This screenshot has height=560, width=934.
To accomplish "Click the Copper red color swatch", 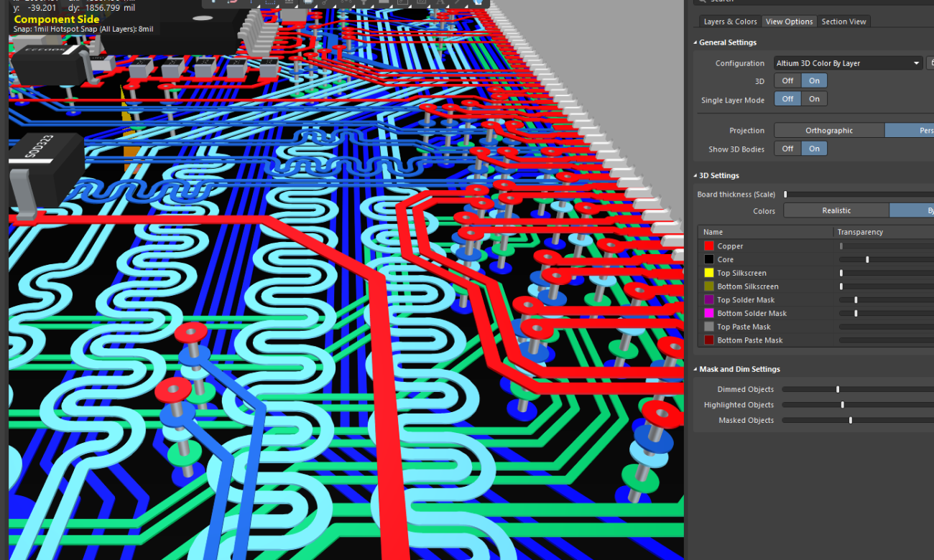I will (x=708, y=246).
